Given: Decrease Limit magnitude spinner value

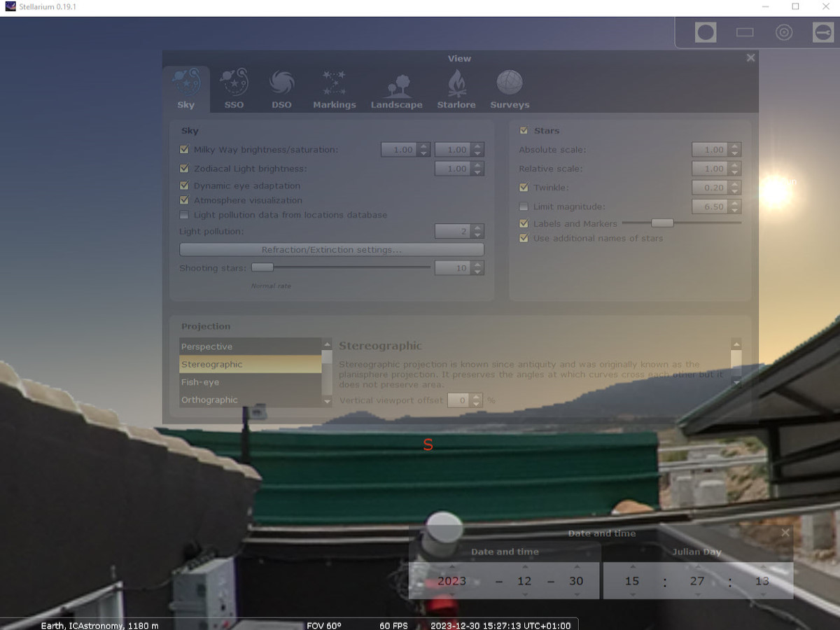Looking at the screenshot, I should (x=734, y=210).
